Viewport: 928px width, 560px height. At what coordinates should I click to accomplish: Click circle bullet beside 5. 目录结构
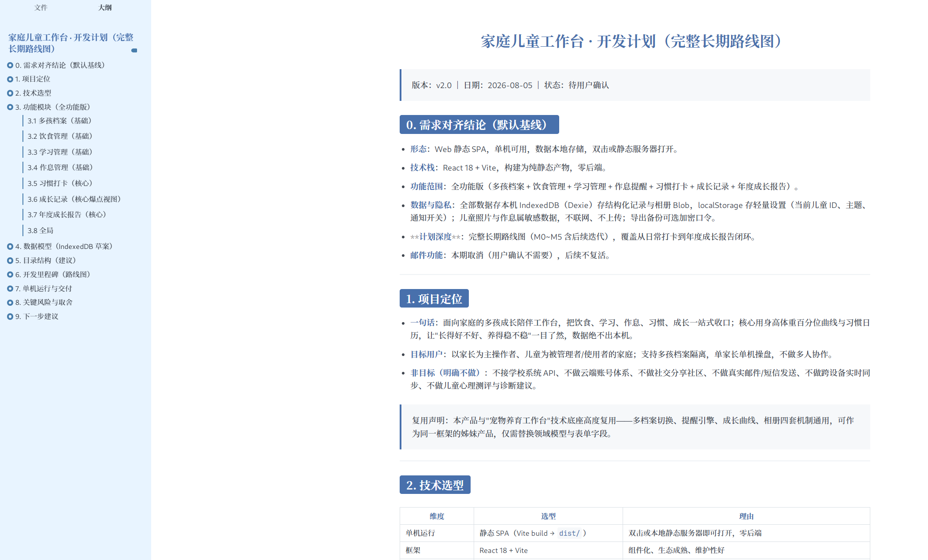[10, 261]
